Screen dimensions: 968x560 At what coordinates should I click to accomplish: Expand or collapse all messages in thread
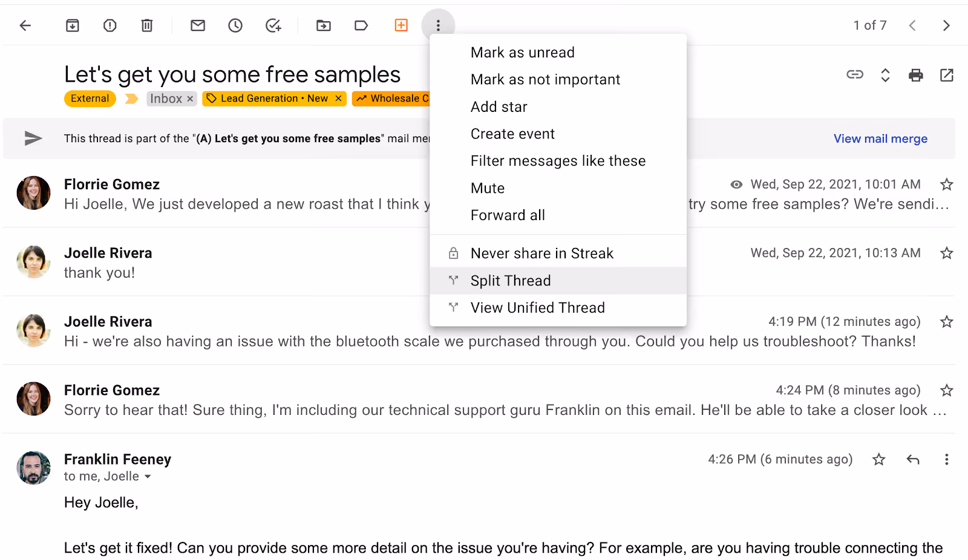885,75
